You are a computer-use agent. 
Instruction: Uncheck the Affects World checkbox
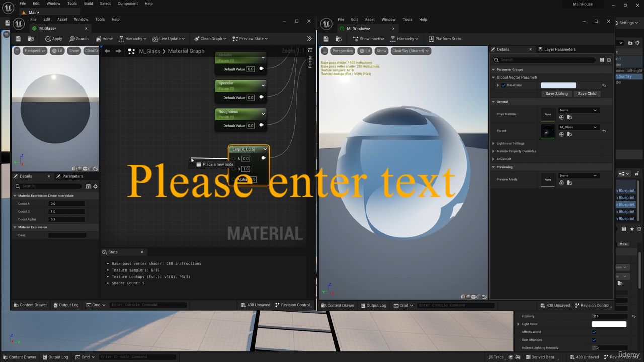tap(594, 332)
